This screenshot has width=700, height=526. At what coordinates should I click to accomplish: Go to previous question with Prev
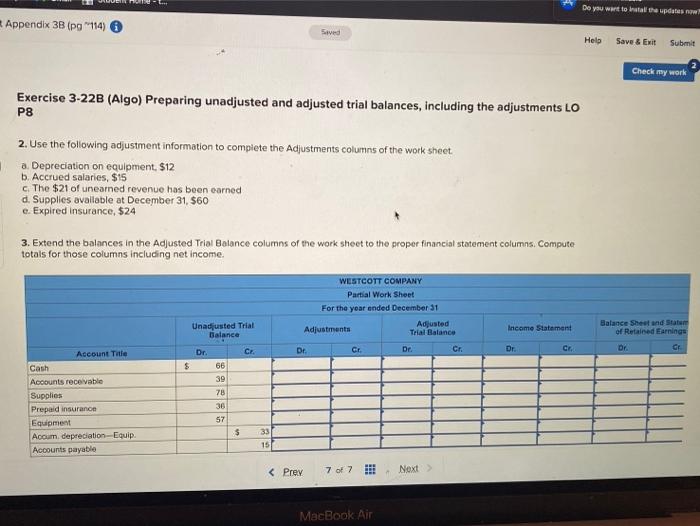292,472
